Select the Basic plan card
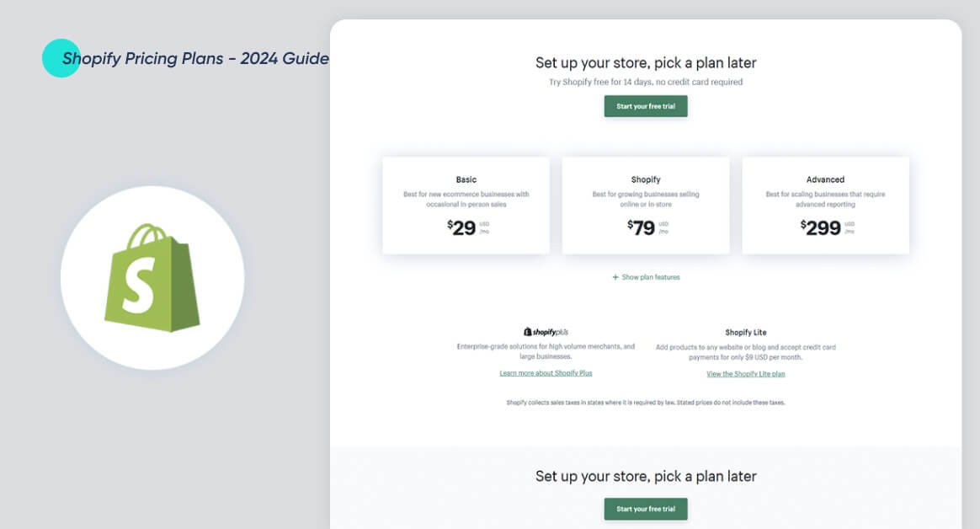The height and width of the screenshot is (529, 980). tap(466, 205)
